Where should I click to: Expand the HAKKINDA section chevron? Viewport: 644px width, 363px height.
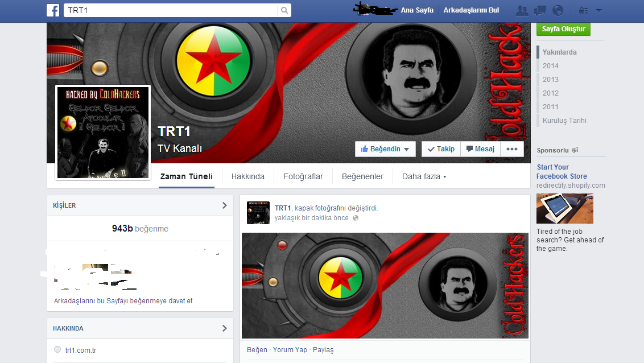pyautogui.click(x=224, y=328)
